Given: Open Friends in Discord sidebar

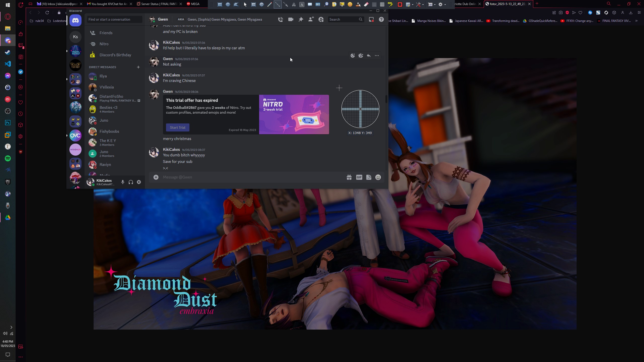Looking at the screenshot, I should tap(114, 33).
